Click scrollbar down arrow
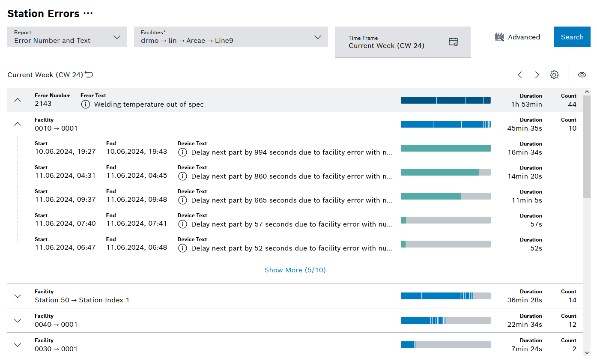 587,352
